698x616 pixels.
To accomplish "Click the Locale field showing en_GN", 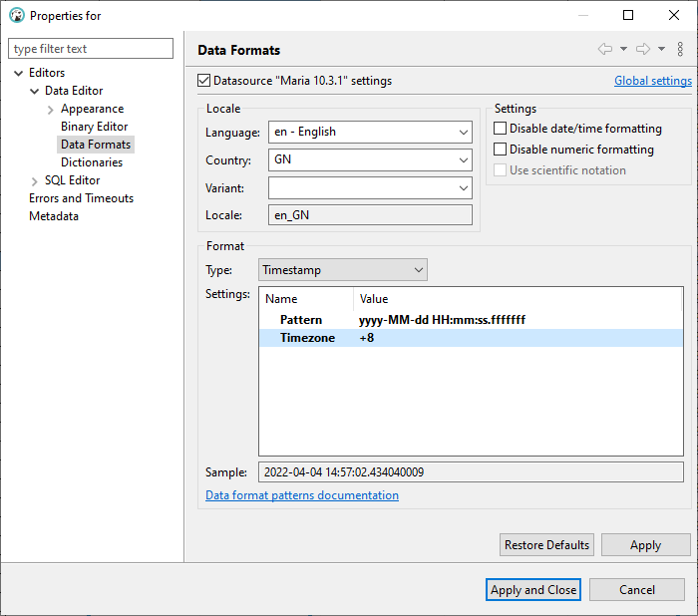I will [x=370, y=215].
